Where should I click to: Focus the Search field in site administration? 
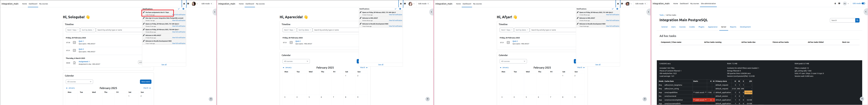842,20
